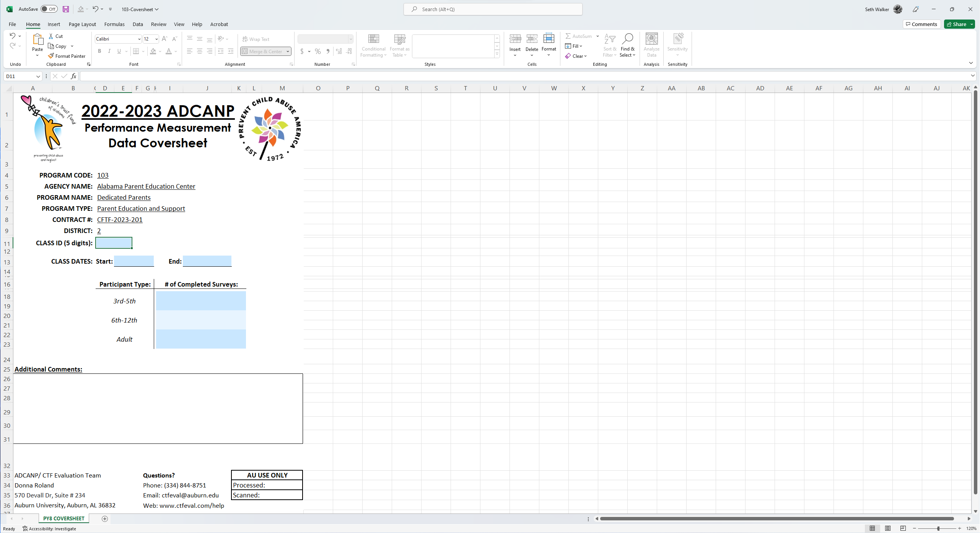This screenshot has width=980, height=533.
Task: Click the Insert cells icon
Action: click(x=515, y=39)
